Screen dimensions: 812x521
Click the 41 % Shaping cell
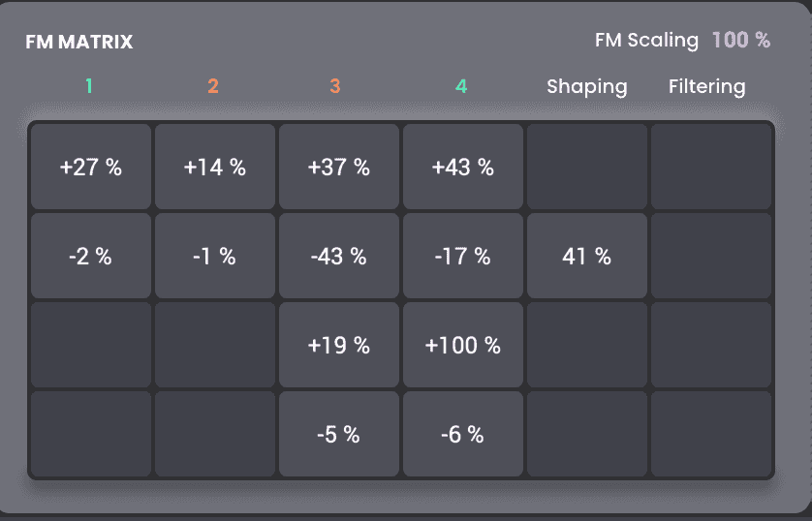click(586, 257)
